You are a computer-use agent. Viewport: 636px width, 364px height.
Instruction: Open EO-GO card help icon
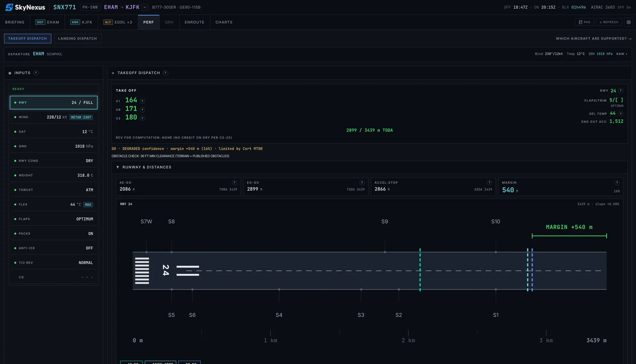point(362,183)
